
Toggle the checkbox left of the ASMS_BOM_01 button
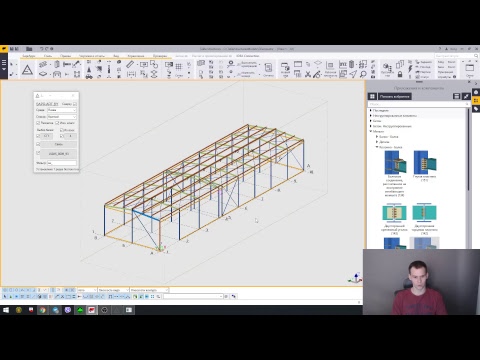38,153
